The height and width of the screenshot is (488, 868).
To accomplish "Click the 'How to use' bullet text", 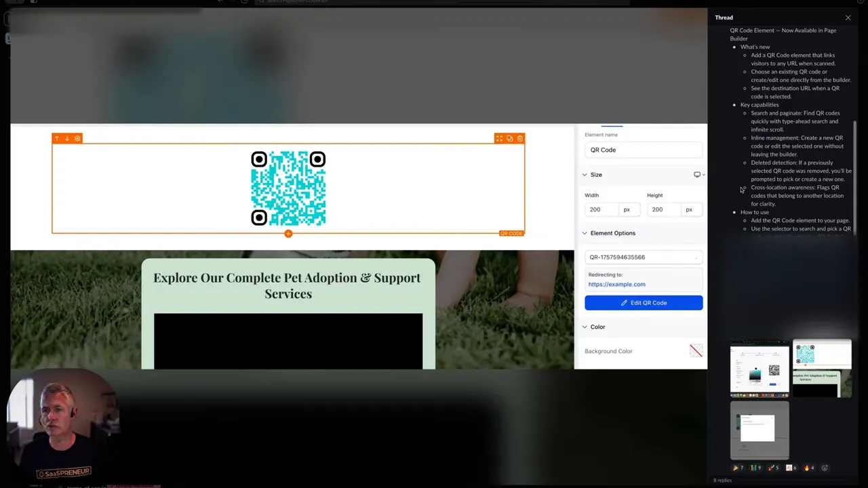I will click(x=754, y=212).
